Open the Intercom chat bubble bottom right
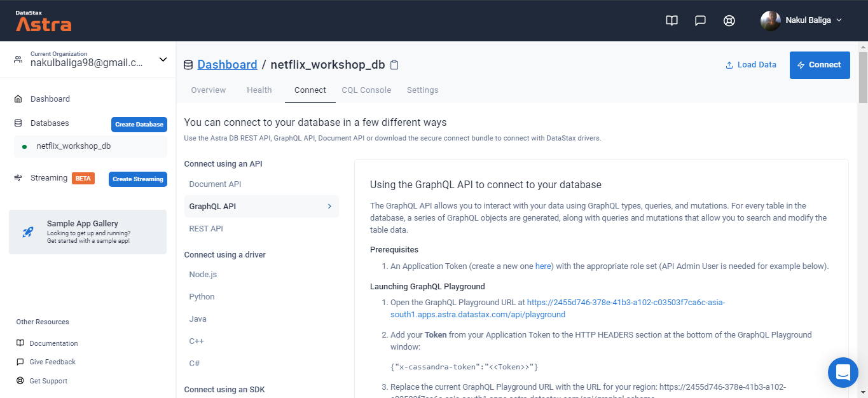The height and width of the screenshot is (398, 868). pos(843,373)
